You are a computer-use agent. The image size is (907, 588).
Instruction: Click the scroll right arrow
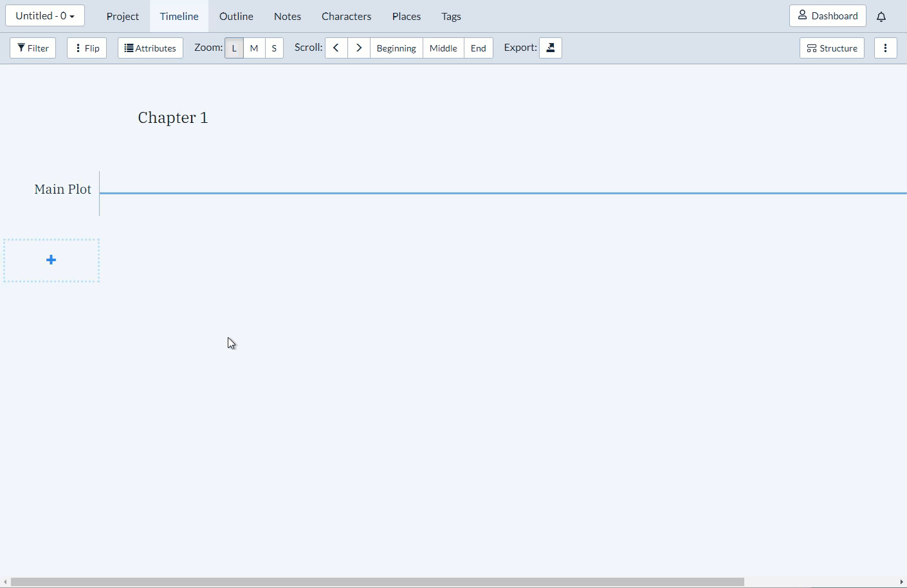tap(359, 48)
